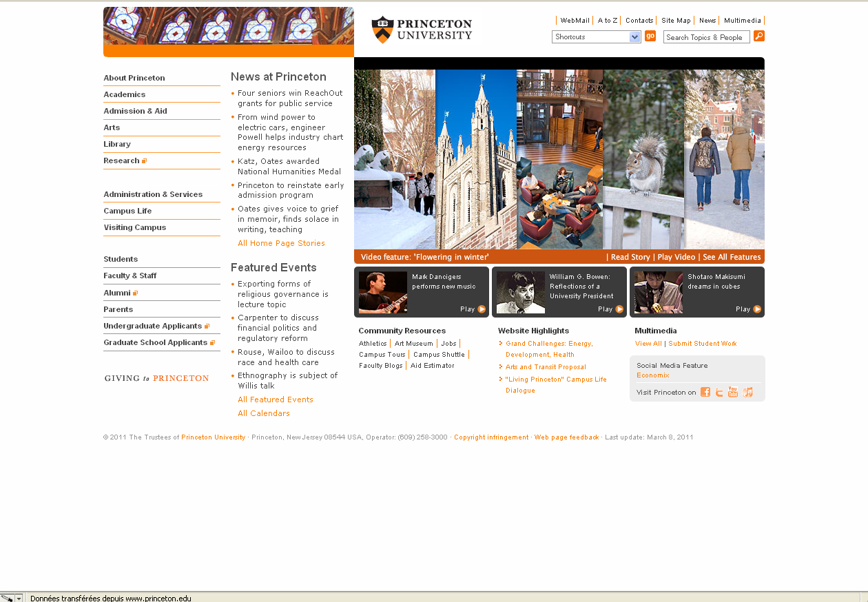Open Campus Life
This screenshot has height=602, width=868.
[x=127, y=211]
